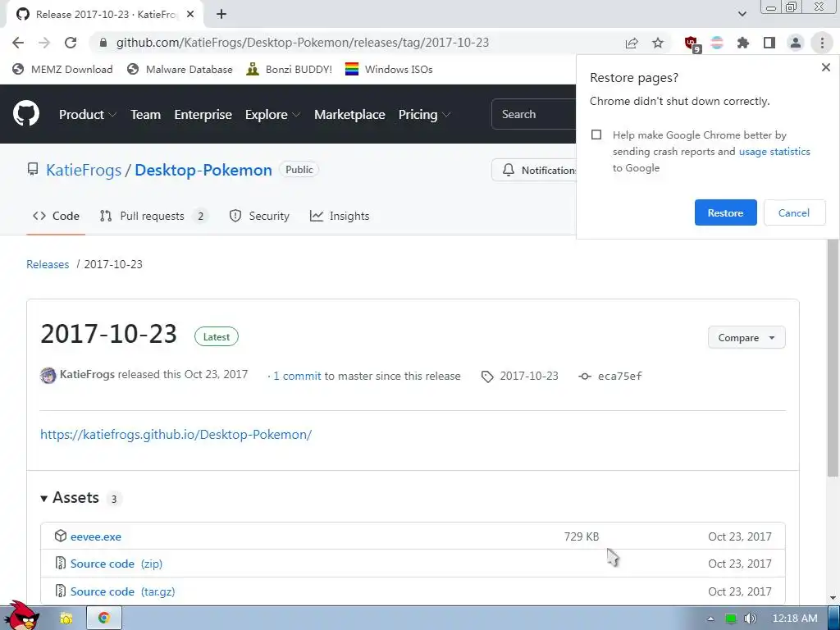Click the Notifications bell button

tap(534, 170)
